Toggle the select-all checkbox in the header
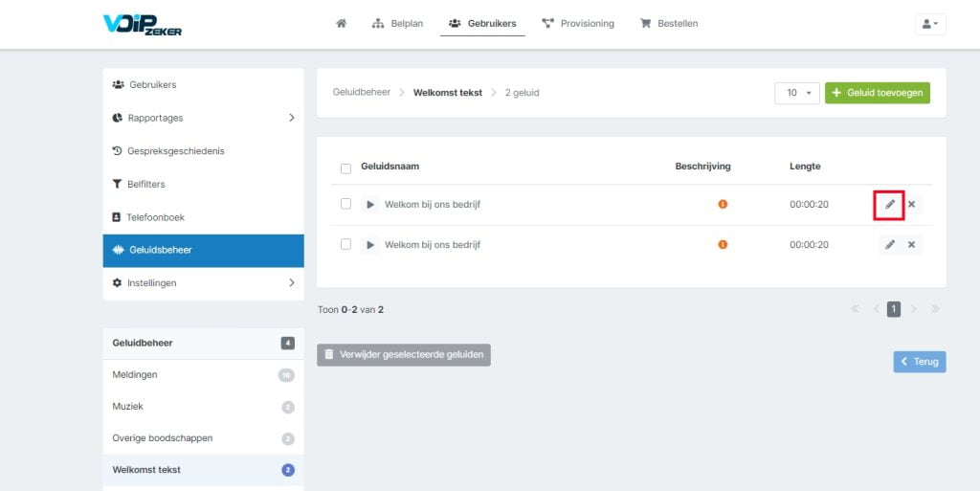The height and width of the screenshot is (491, 980). [345, 168]
